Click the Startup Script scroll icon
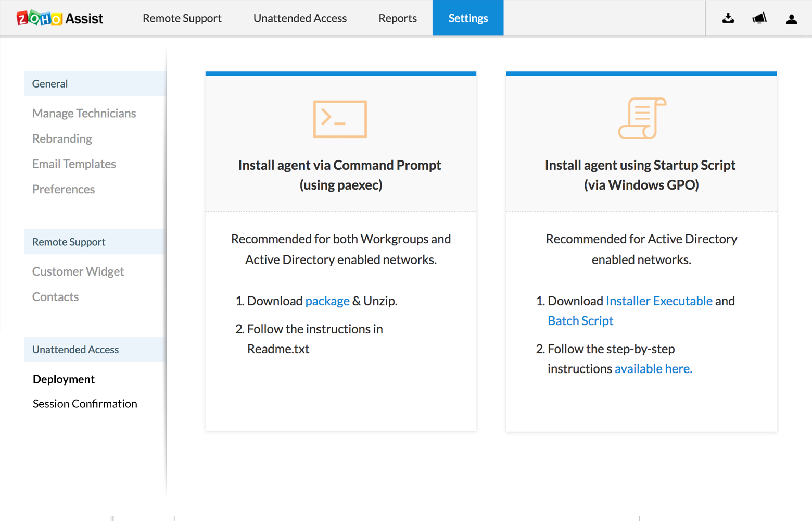The height and width of the screenshot is (521, 812). pos(642,118)
